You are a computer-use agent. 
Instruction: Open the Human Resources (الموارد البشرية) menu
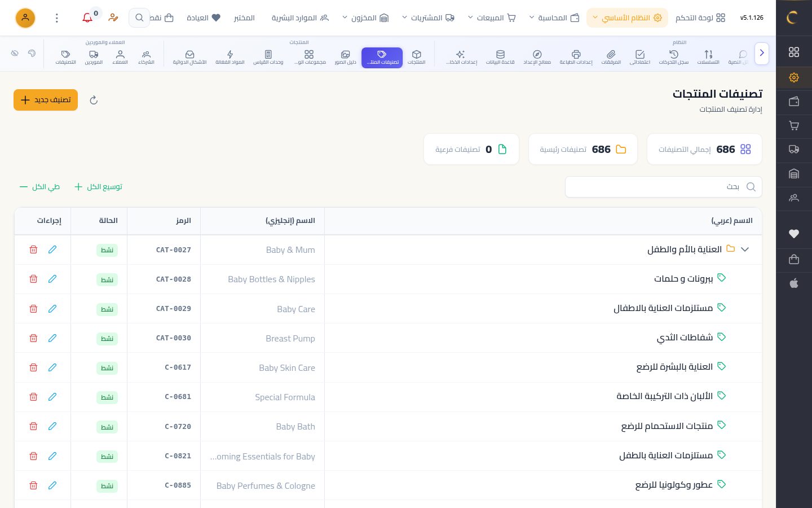pyautogui.click(x=300, y=18)
